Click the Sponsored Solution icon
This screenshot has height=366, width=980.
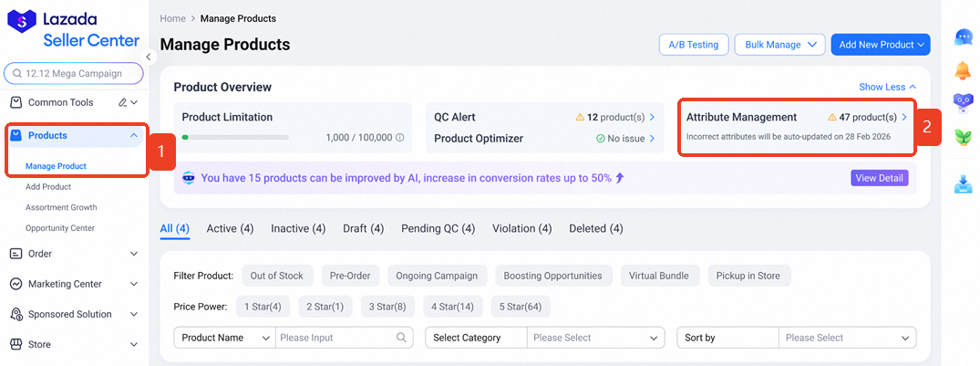[16, 314]
